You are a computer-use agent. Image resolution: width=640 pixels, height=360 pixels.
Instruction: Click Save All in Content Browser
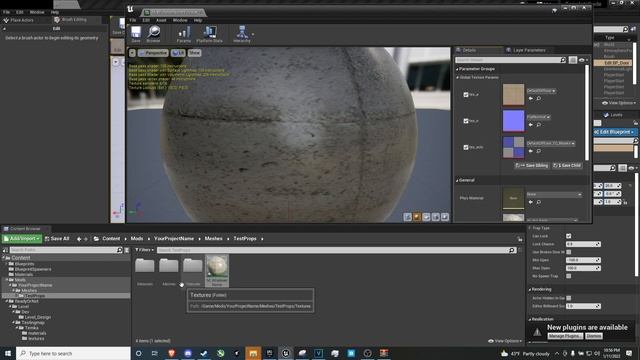click(x=57, y=239)
